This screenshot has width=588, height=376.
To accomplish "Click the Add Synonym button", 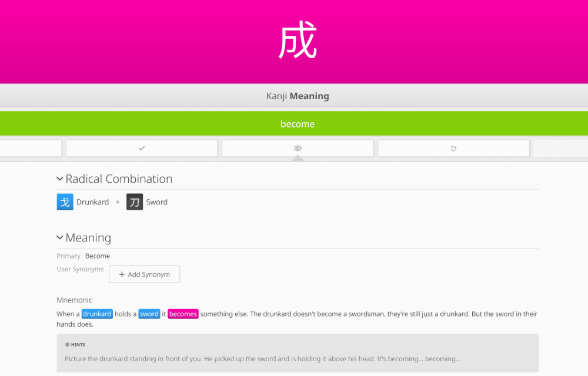I will [144, 274].
